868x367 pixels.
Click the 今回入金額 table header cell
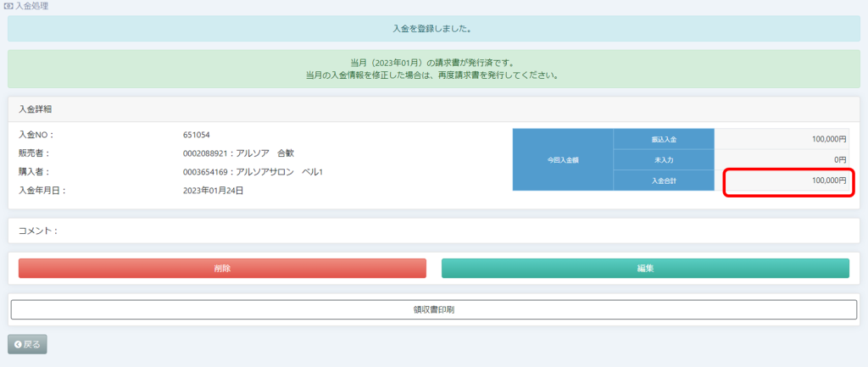coord(563,159)
